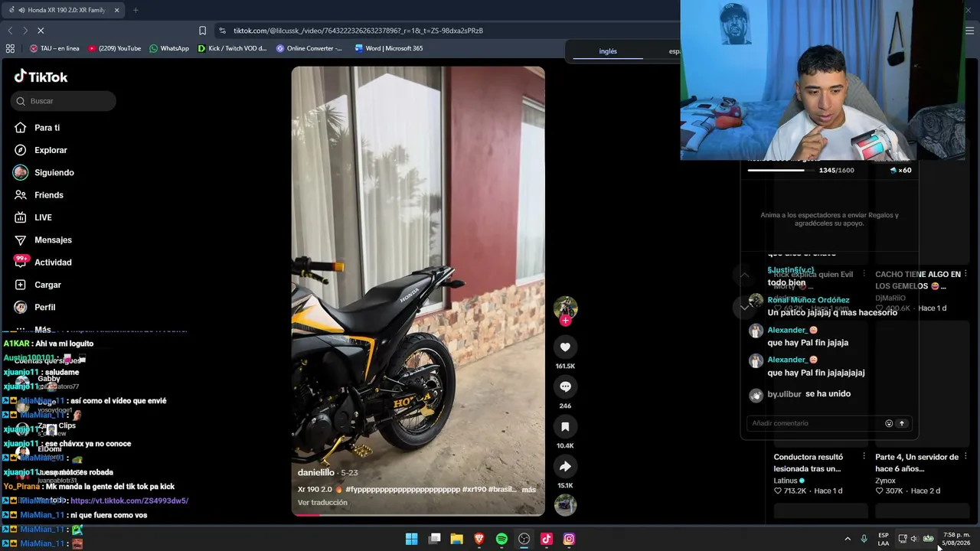This screenshot has width=980, height=551.
Task: Open Instagram from the taskbar
Action: click(569, 539)
